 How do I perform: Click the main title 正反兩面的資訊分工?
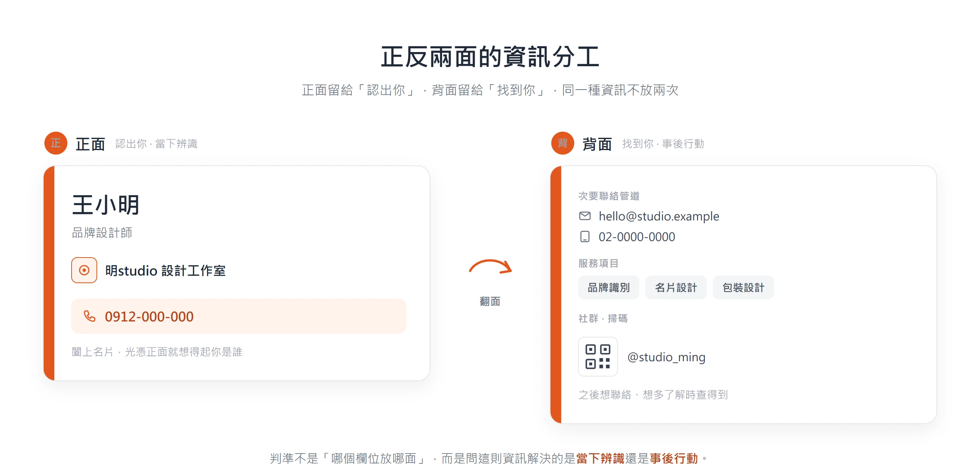(x=490, y=57)
